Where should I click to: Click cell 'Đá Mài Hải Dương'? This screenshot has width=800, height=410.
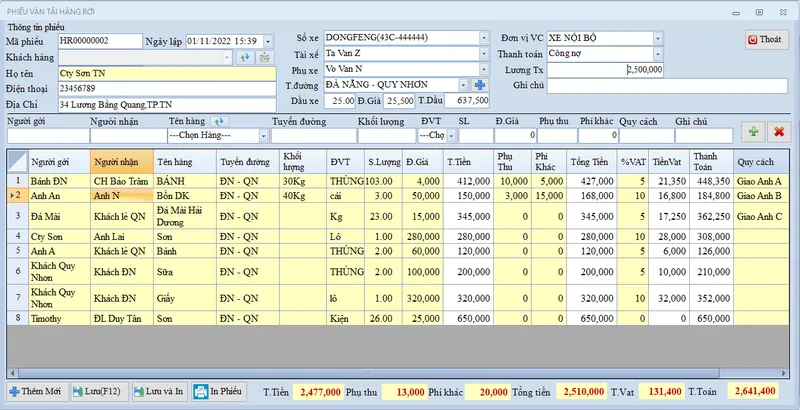click(185, 216)
